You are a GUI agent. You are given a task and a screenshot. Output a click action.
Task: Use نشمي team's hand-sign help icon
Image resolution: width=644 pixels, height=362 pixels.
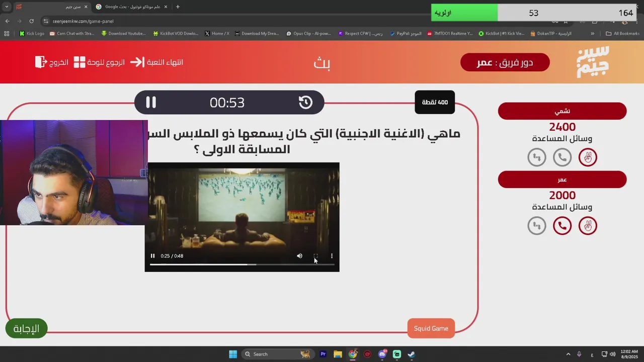tap(588, 157)
